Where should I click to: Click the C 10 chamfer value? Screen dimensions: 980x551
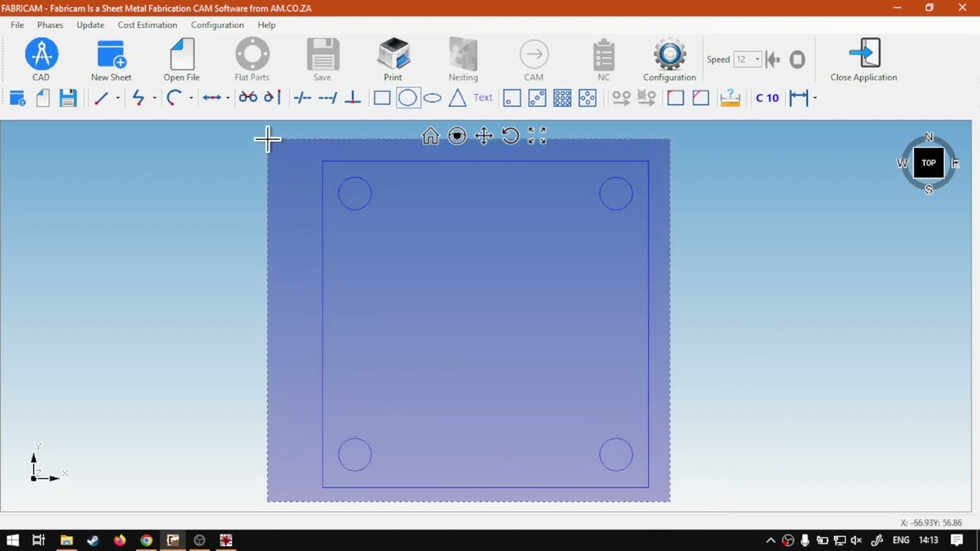pos(767,98)
